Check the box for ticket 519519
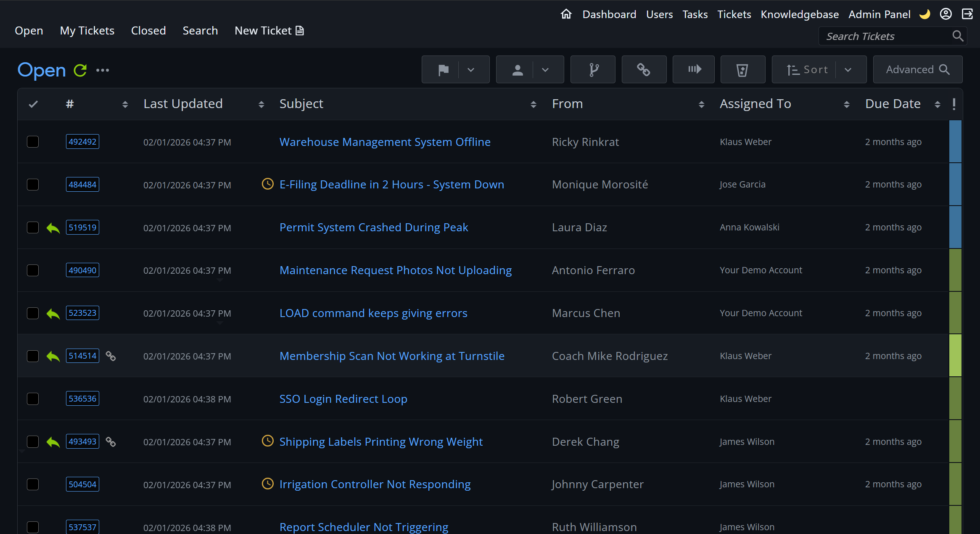 [x=33, y=227]
